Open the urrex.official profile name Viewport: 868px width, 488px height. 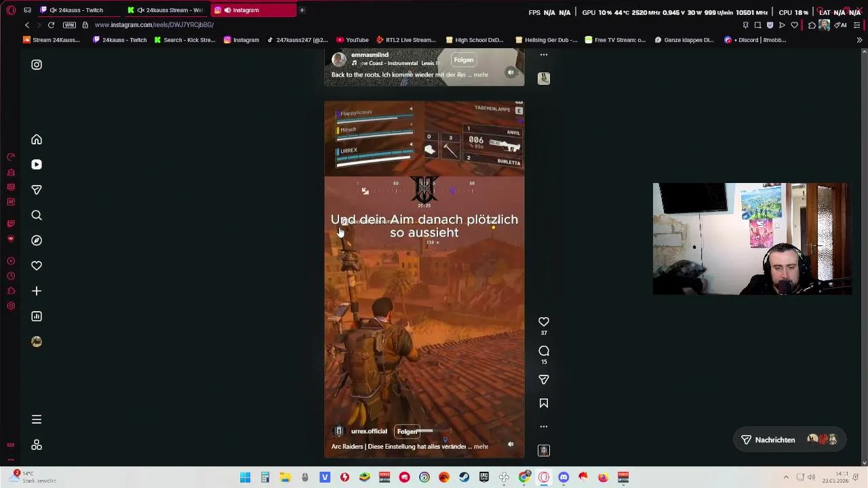(369, 431)
